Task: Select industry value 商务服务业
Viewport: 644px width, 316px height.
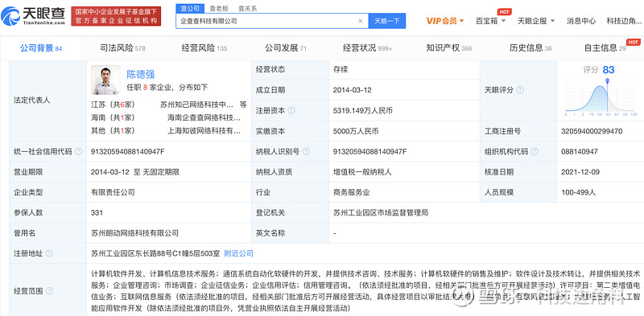Action: (351, 192)
